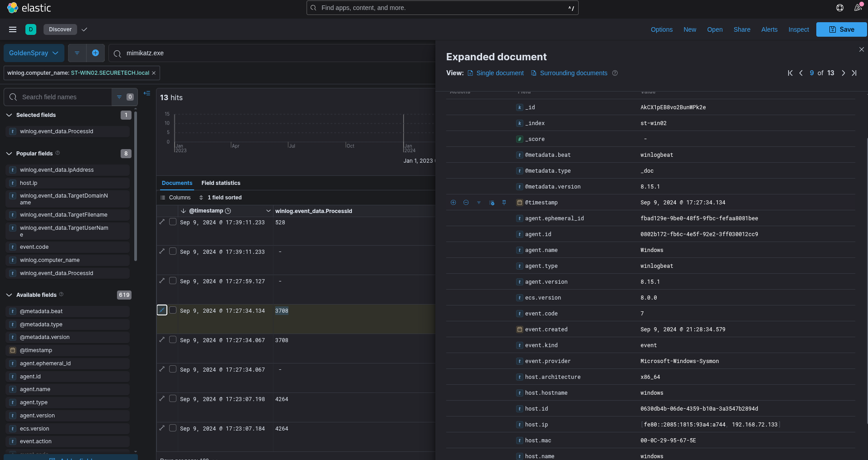Collapse the selected 17:27:34.134 document row
The width and height of the screenshot is (868, 460).
(162, 310)
